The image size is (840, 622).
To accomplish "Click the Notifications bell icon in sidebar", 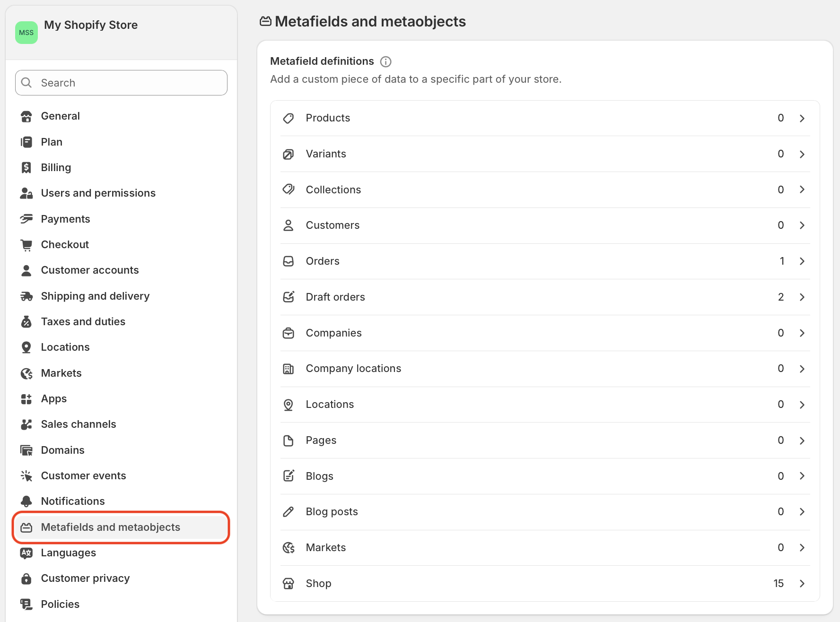I will [x=26, y=501].
